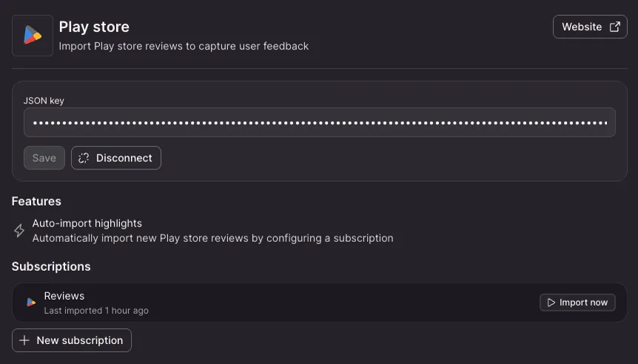638x364 pixels.
Task: Click the broken-link Disconnect icon
Action: (84, 158)
